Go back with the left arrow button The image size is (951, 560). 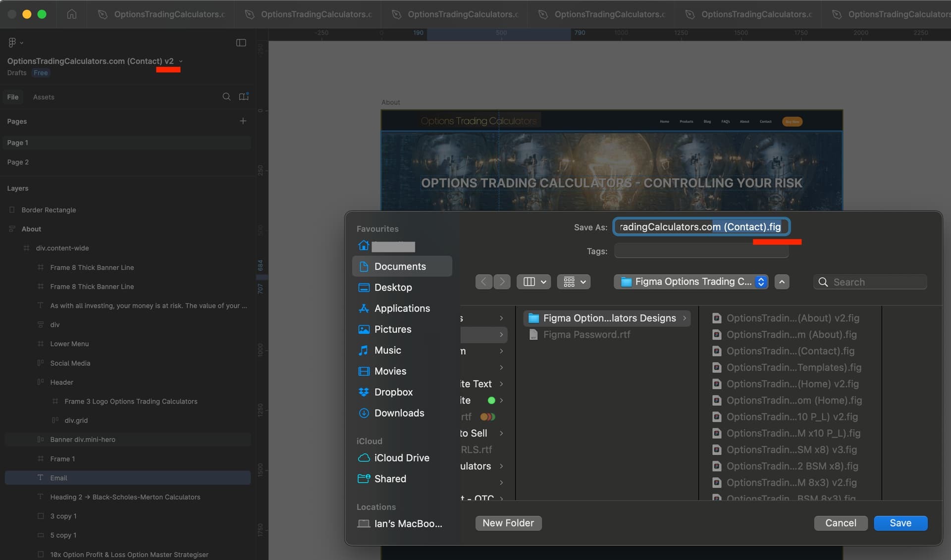(x=484, y=282)
